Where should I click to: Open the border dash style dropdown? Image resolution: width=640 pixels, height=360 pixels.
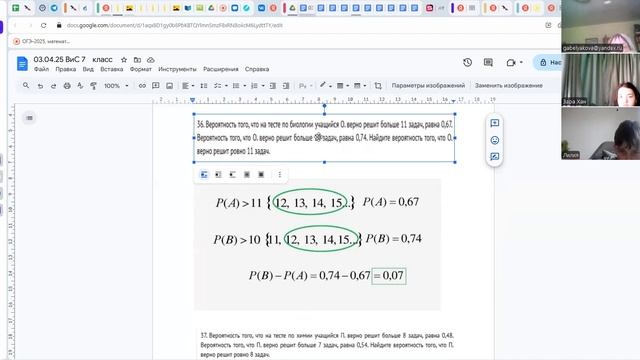click(359, 86)
